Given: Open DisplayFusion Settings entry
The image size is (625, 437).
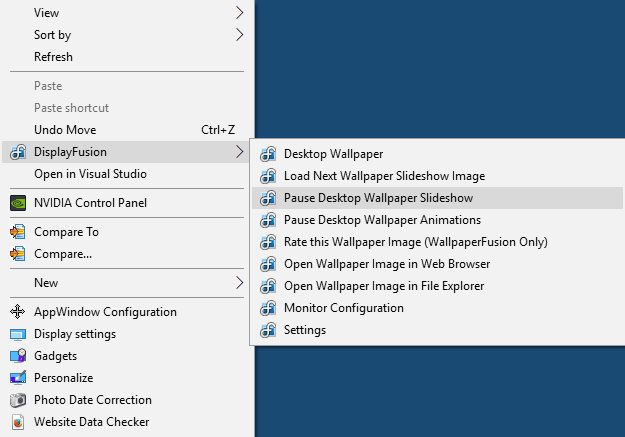Looking at the screenshot, I should (304, 330).
